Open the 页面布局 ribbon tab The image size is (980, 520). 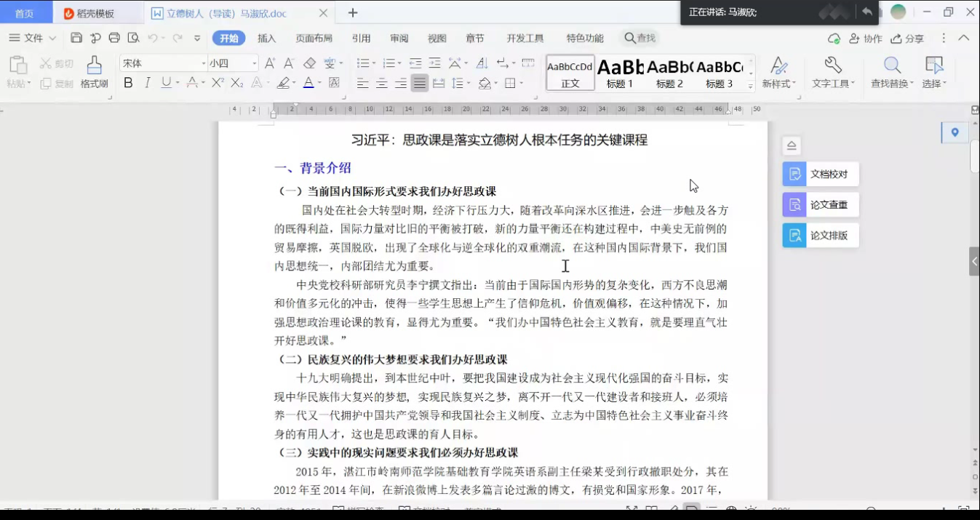(314, 39)
